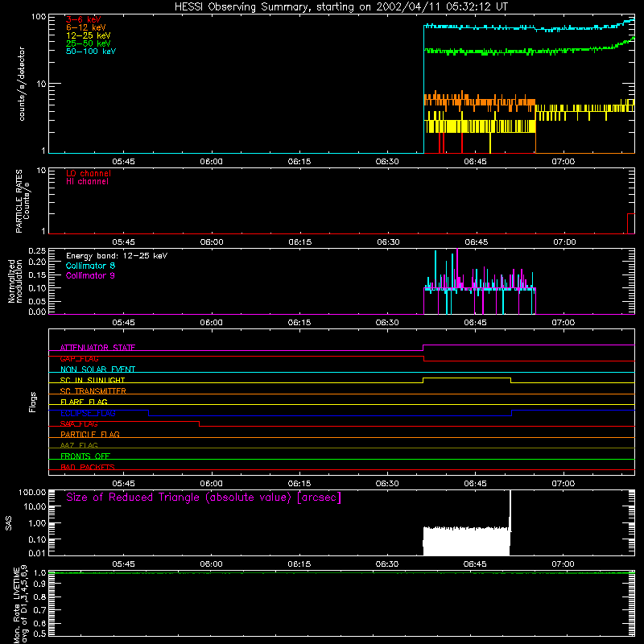Select the HI channel legend label
The height and width of the screenshot is (644, 644).
click(x=87, y=181)
